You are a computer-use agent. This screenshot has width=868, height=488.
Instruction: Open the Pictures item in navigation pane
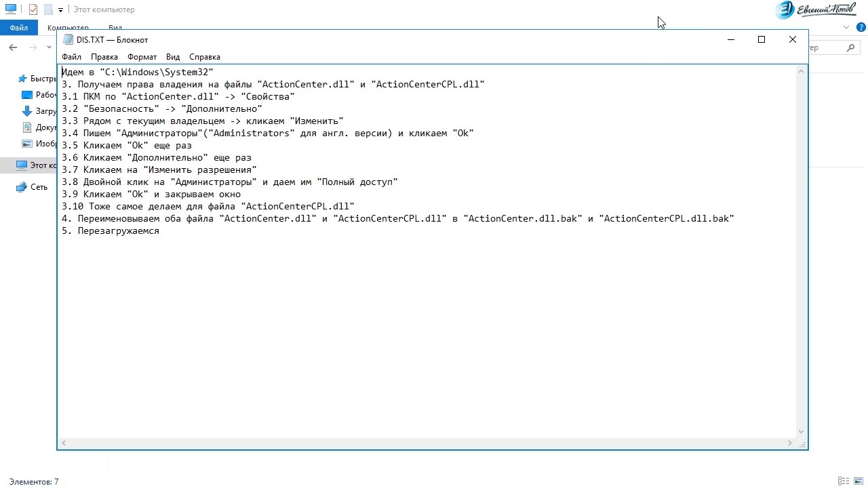click(39, 144)
